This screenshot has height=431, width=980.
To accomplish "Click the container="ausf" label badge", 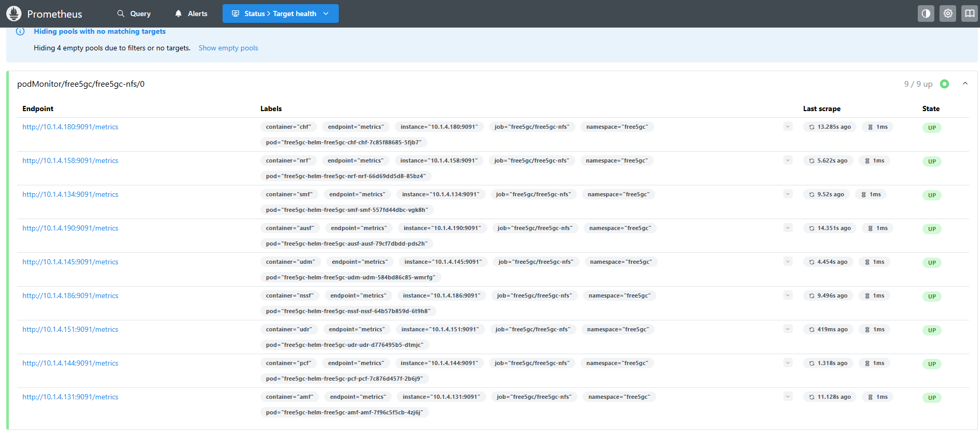I will tap(290, 228).
